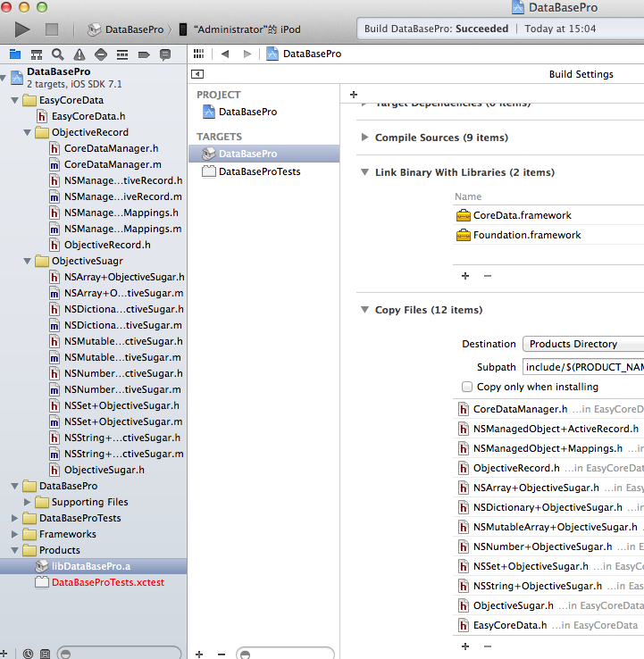Collapse the Products group
Viewport: 644px width, 659px height.
pyautogui.click(x=14, y=550)
